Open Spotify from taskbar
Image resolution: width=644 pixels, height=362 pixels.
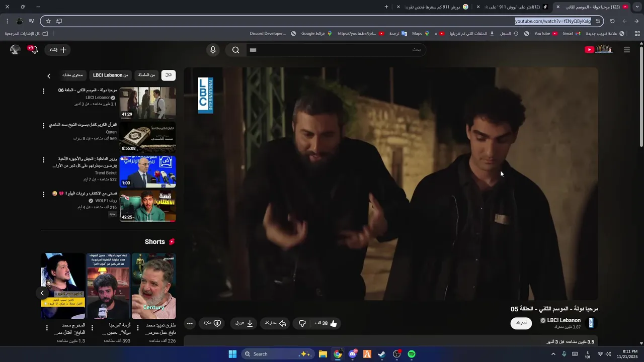[x=412, y=354]
